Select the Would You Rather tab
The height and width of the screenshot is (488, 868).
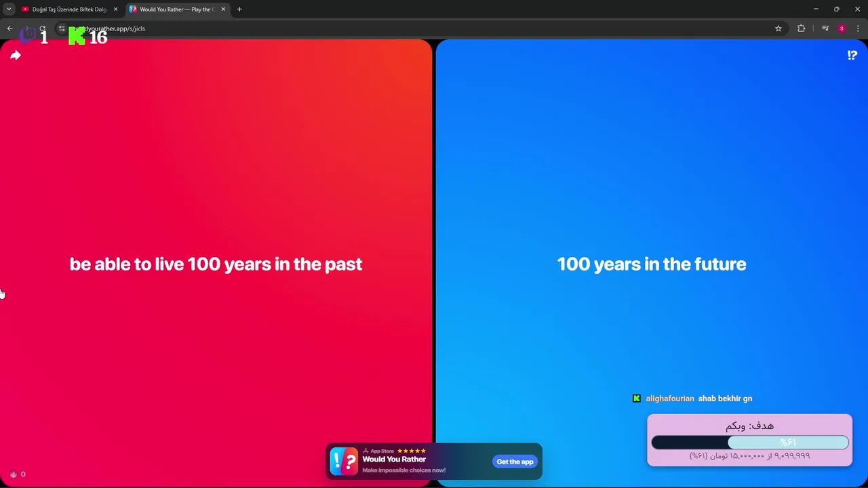pos(178,9)
